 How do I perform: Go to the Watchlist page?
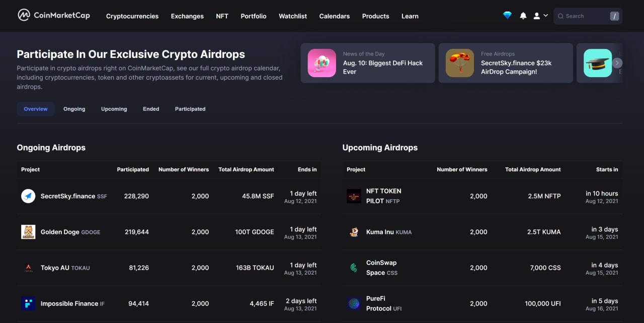pos(293,16)
